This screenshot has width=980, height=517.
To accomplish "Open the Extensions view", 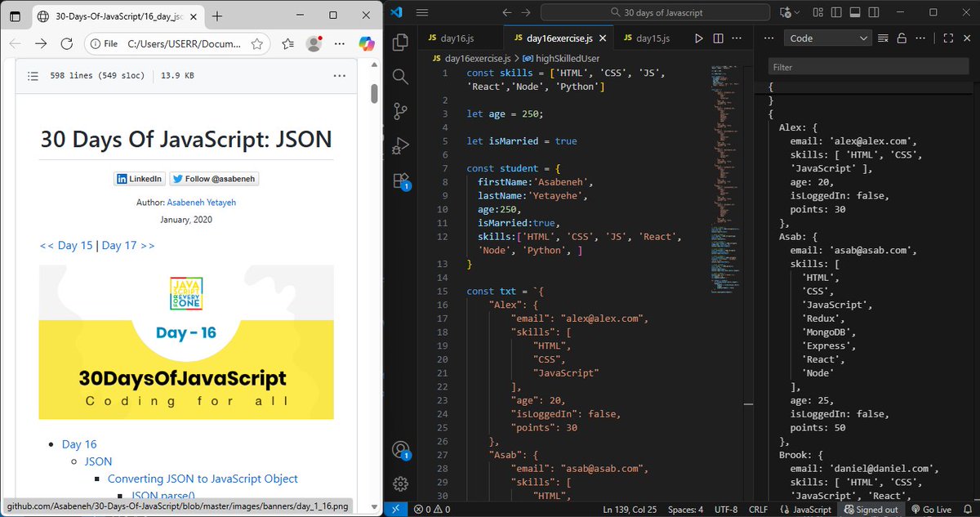I will 400,181.
